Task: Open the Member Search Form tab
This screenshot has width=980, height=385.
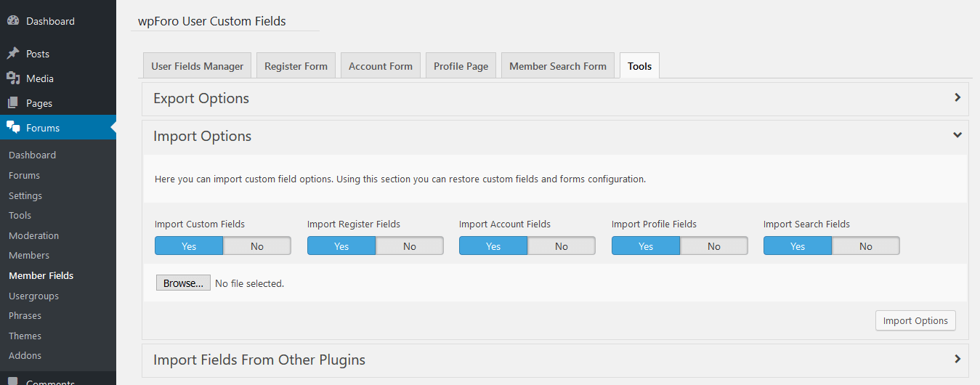Action: coord(557,66)
